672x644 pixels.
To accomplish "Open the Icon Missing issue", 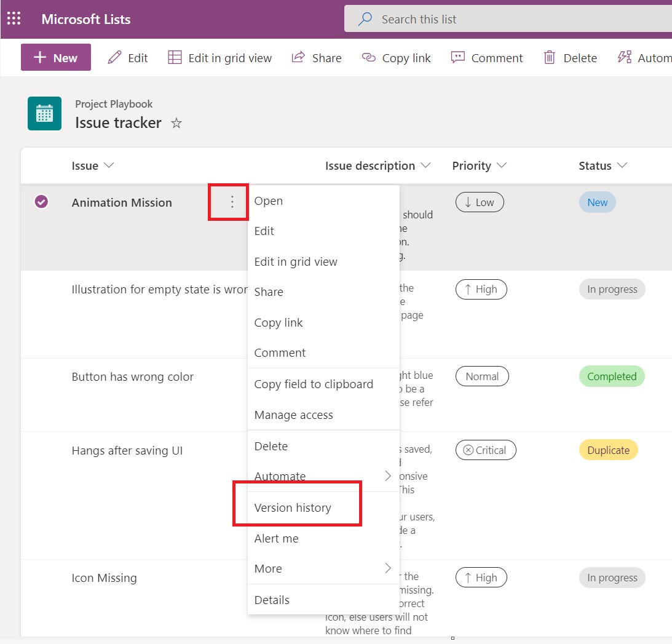I will (x=104, y=578).
